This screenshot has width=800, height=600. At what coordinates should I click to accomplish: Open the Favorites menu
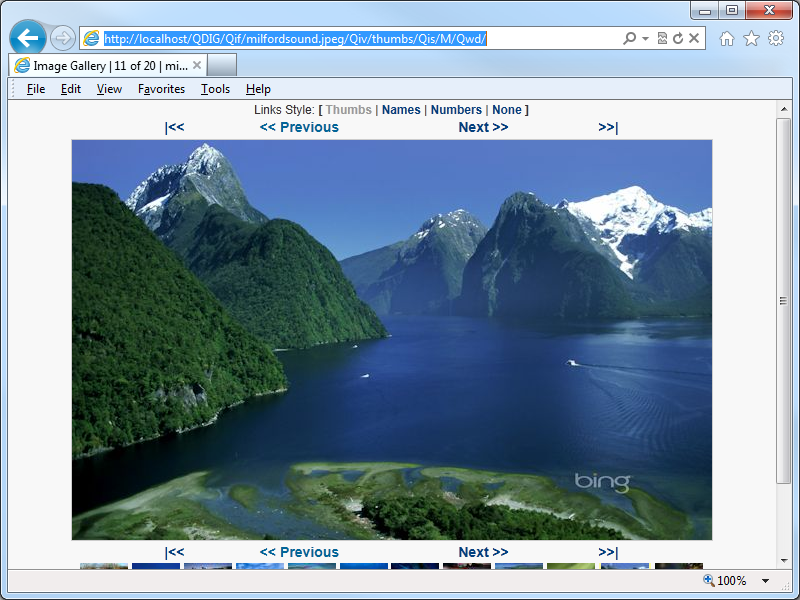point(161,89)
